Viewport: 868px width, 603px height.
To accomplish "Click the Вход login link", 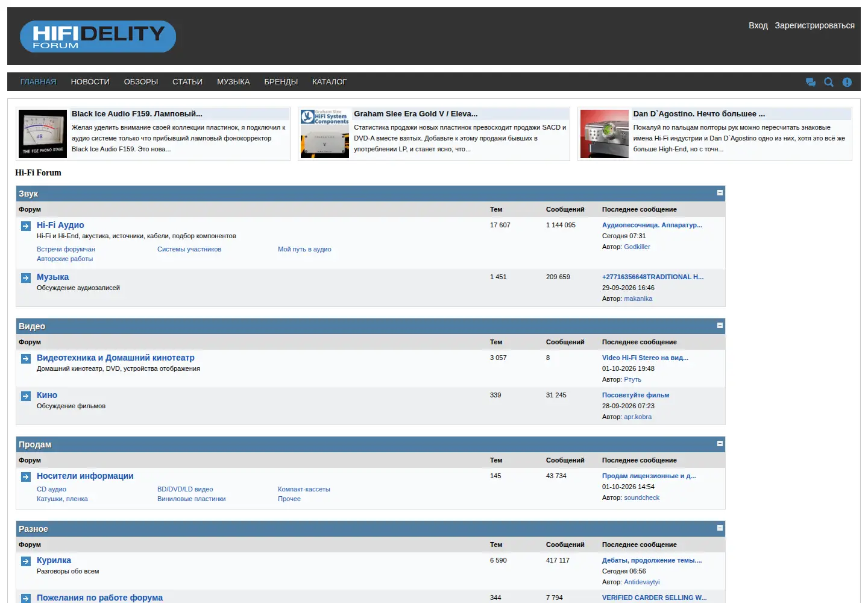I will [x=758, y=25].
